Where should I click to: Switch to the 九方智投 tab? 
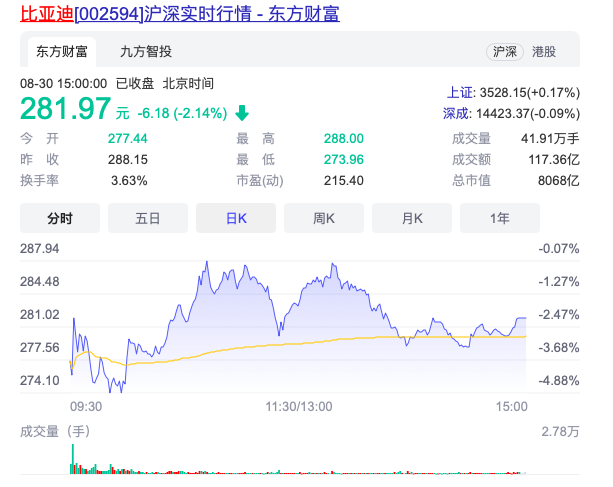click(x=146, y=52)
